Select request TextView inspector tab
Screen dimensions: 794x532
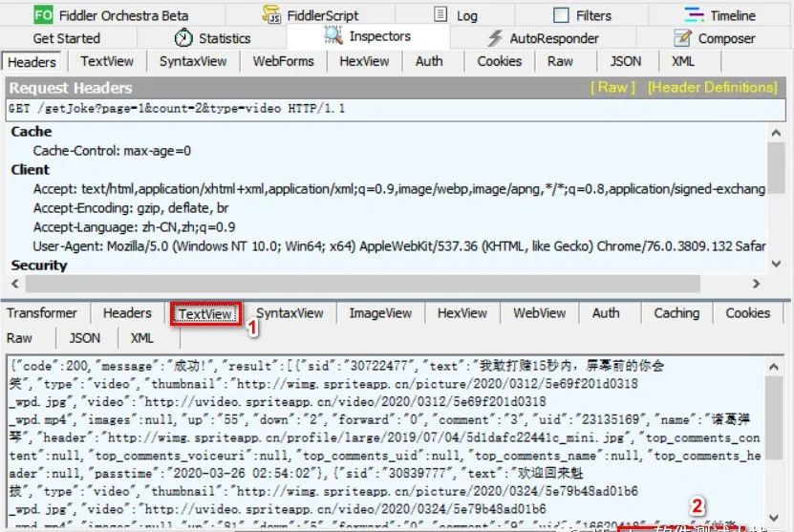pos(107,61)
